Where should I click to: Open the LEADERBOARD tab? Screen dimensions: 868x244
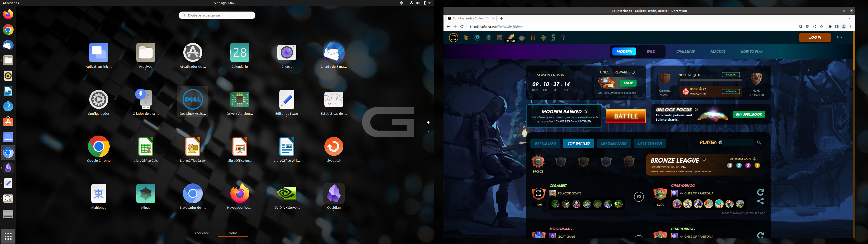click(x=614, y=143)
